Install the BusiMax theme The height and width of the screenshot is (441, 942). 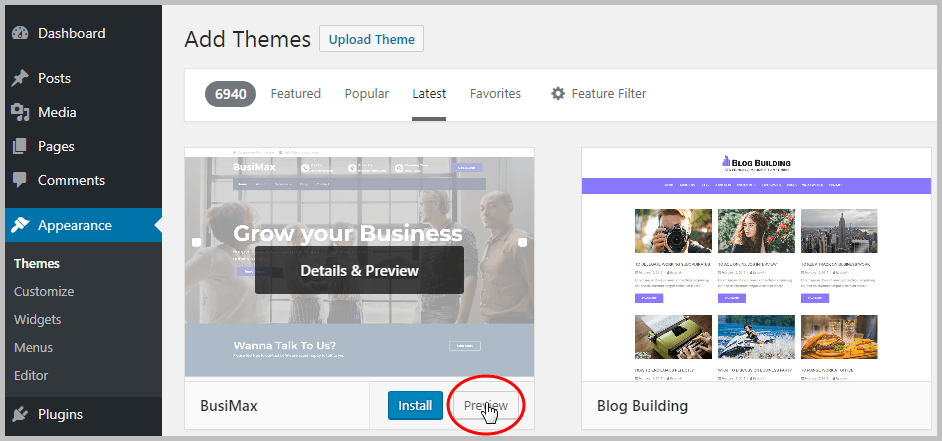(x=415, y=406)
